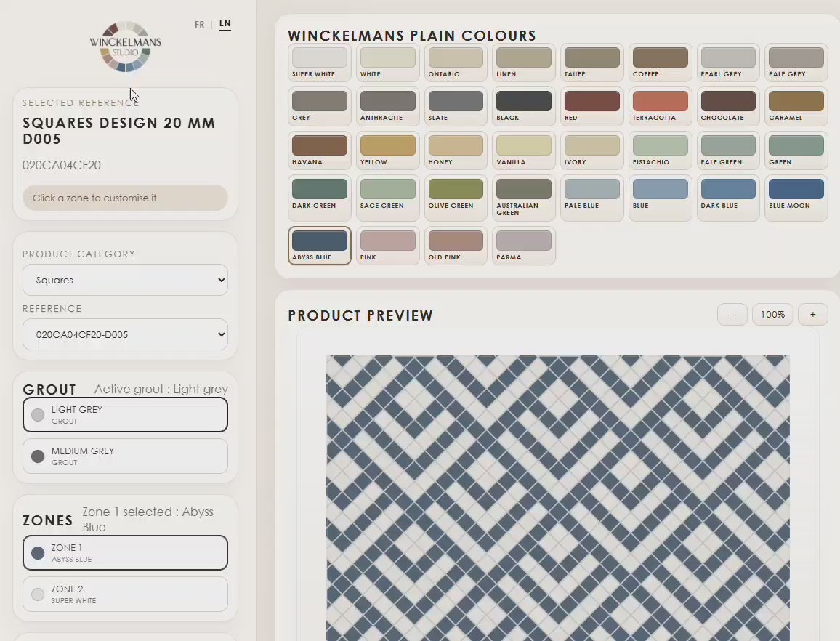Select the Coffee colour swatch
Viewport: 840px width, 641px height.
pos(660,63)
